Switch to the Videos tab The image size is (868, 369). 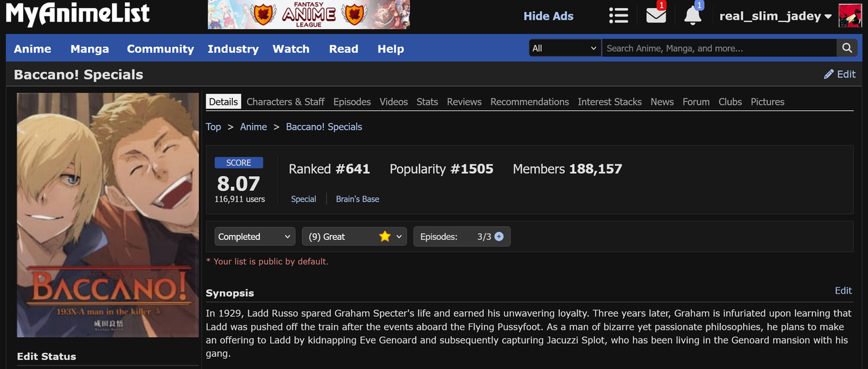point(394,102)
